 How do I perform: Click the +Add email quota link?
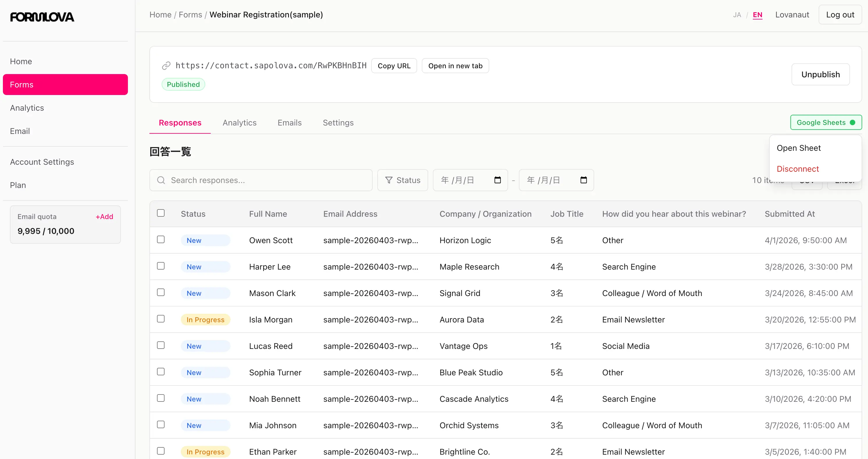(104, 216)
